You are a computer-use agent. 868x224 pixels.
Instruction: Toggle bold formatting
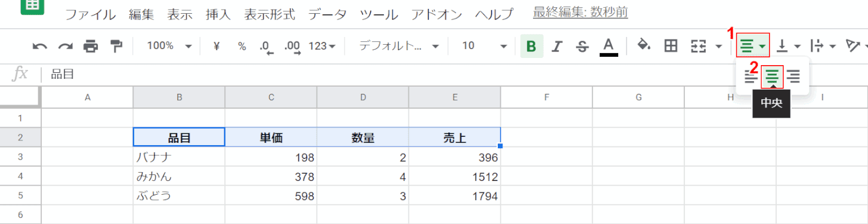click(532, 46)
